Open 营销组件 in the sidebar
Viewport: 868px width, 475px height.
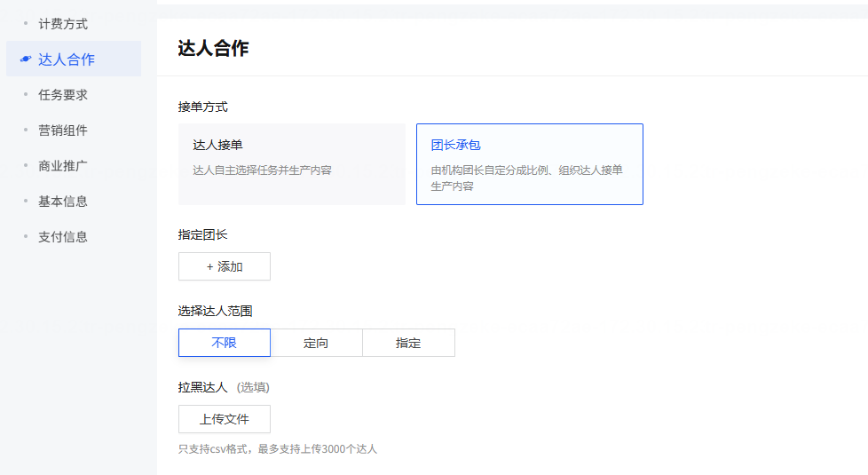click(x=62, y=131)
